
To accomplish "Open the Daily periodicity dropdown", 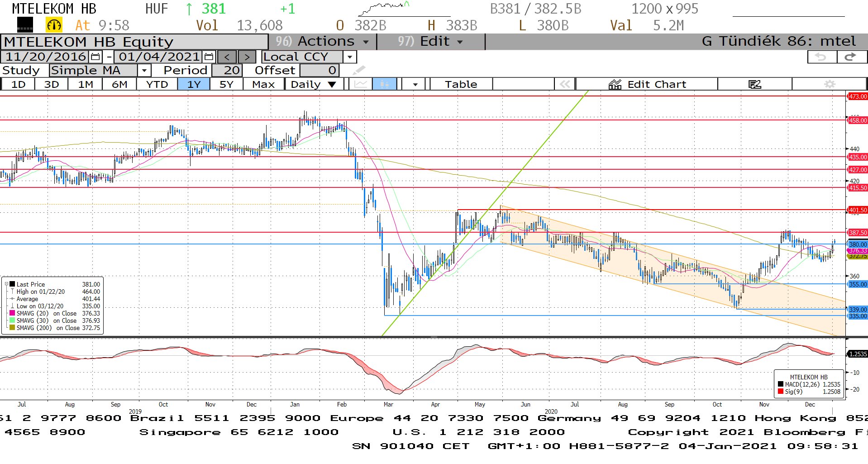I will 313,84.
